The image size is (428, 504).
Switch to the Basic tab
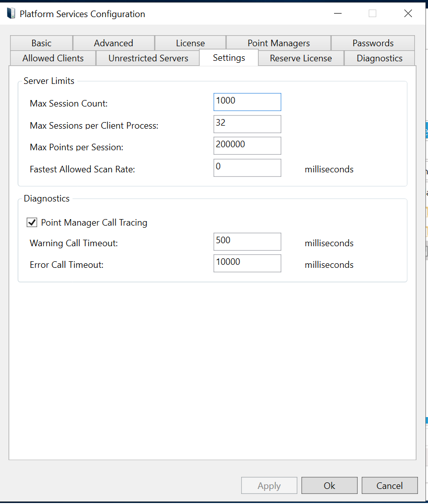click(x=41, y=43)
